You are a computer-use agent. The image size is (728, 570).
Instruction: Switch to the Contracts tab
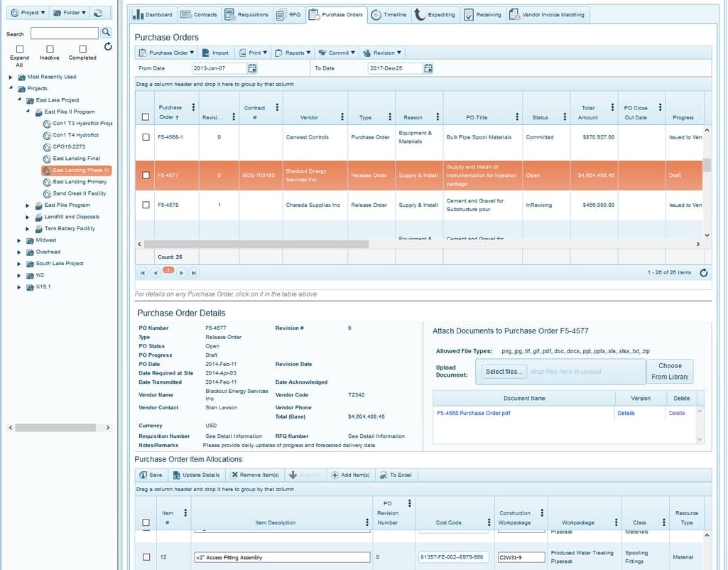pyautogui.click(x=199, y=15)
